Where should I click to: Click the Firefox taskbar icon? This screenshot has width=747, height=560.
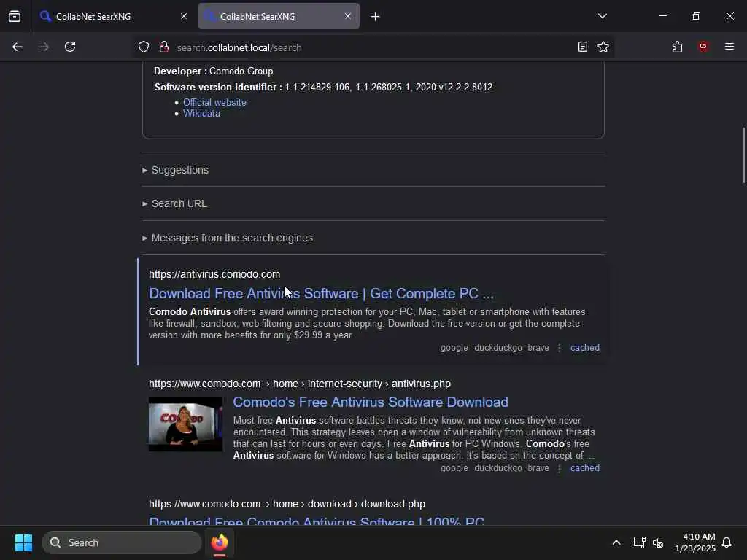click(220, 542)
